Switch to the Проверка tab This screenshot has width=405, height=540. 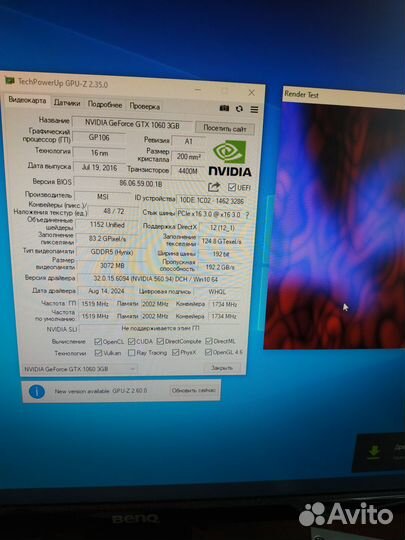point(144,106)
